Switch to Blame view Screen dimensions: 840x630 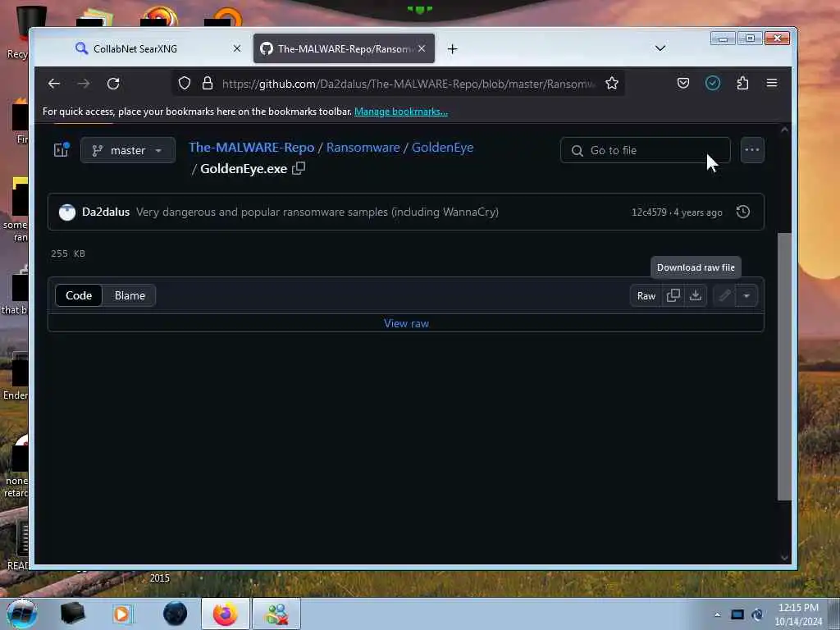pos(130,295)
